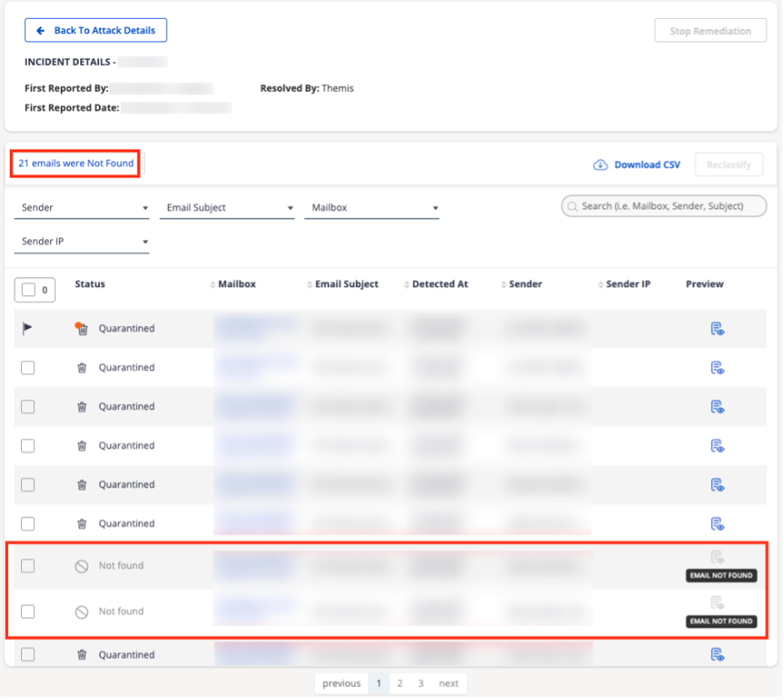Image resolution: width=784 pixels, height=700 pixels.
Task: Click the flag icon in first row
Action: 28,328
